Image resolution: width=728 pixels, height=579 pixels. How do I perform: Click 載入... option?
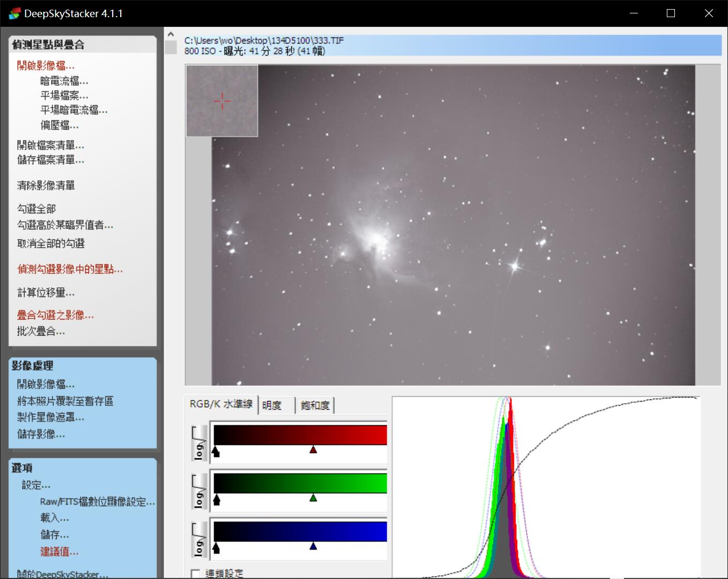[x=55, y=518]
